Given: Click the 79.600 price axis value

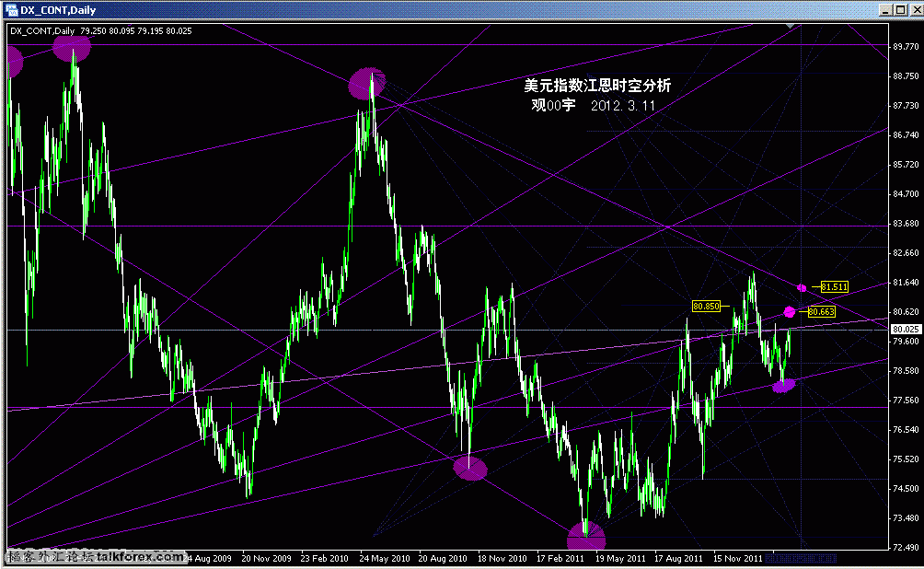Looking at the screenshot, I should pyautogui.click(x=907, y=342).
